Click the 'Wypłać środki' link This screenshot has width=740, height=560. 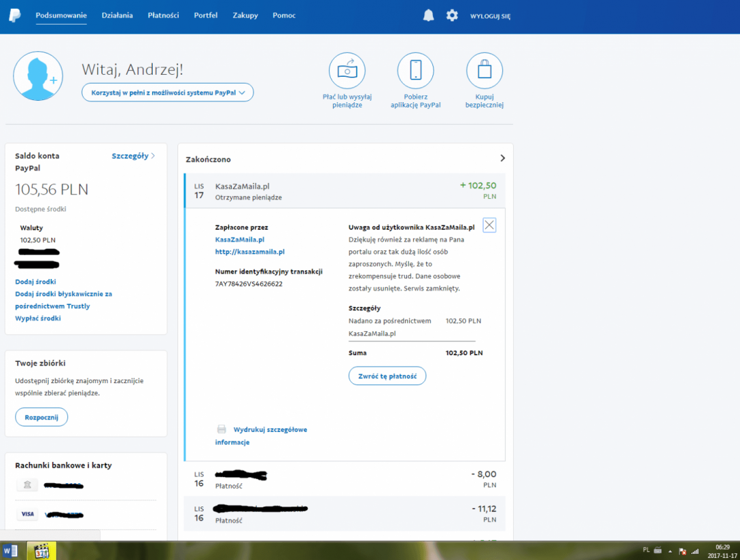38,318
